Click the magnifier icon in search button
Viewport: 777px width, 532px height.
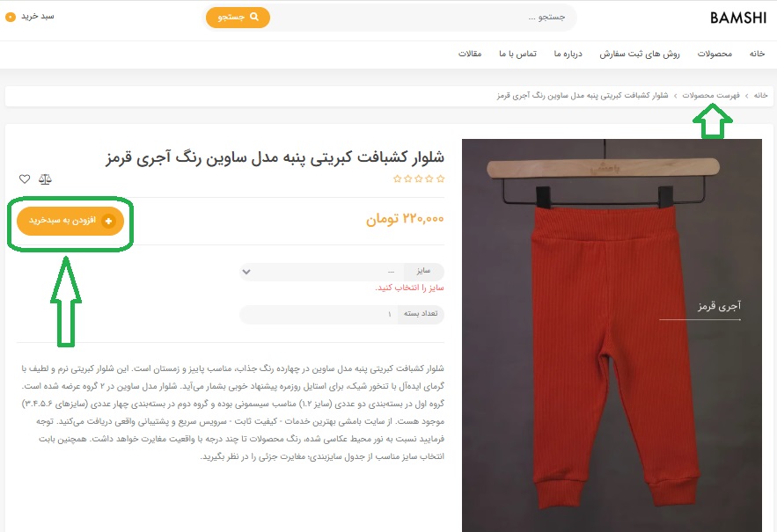pos(254,17)
